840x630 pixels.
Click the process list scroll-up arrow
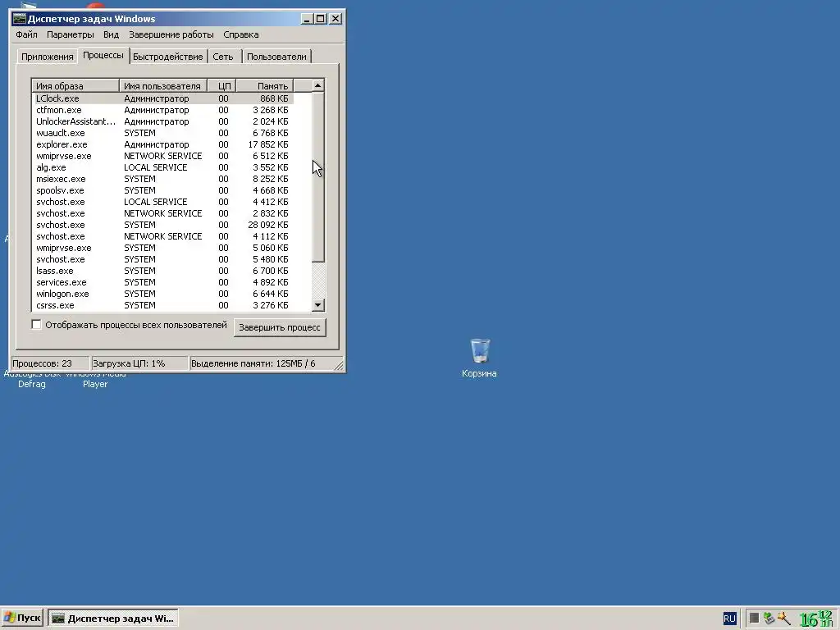pos(317,85)
